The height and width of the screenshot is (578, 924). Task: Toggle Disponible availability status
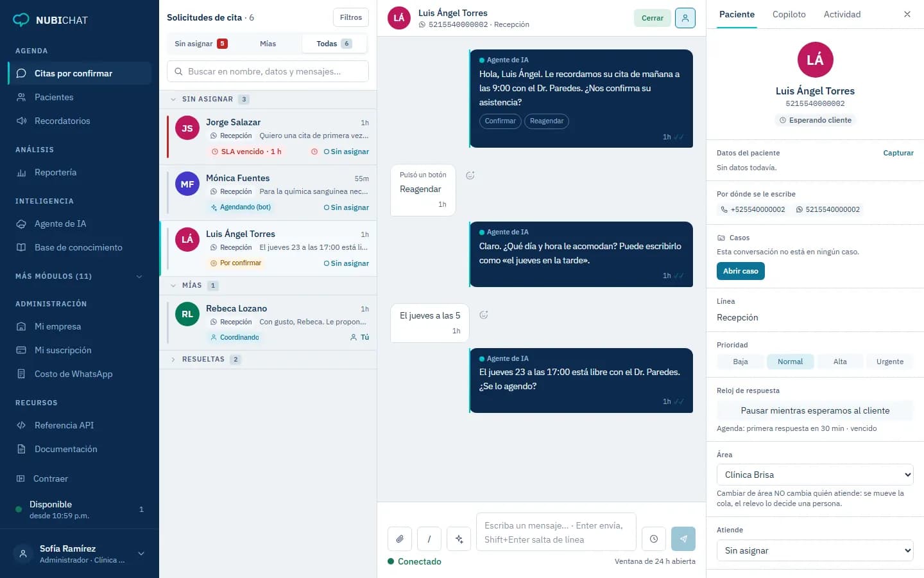[80, 509]
